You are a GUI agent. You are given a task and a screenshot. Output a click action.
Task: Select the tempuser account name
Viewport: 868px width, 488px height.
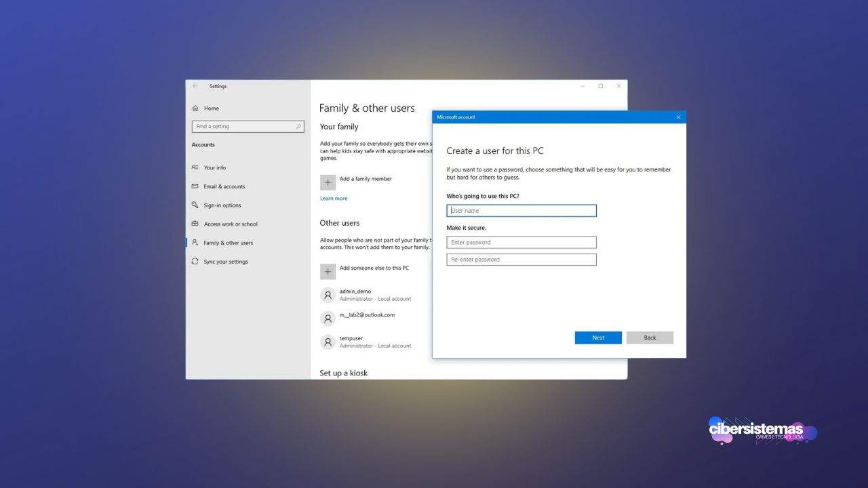(351, 338)
